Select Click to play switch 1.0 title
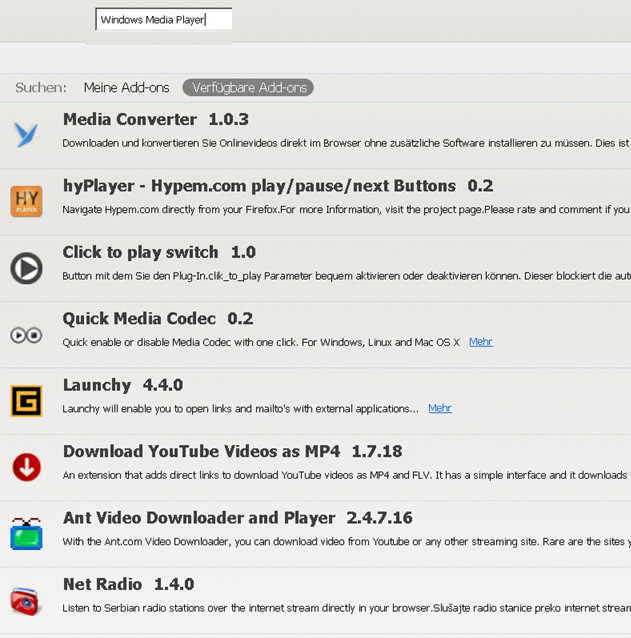 click(x=159, y=252)
